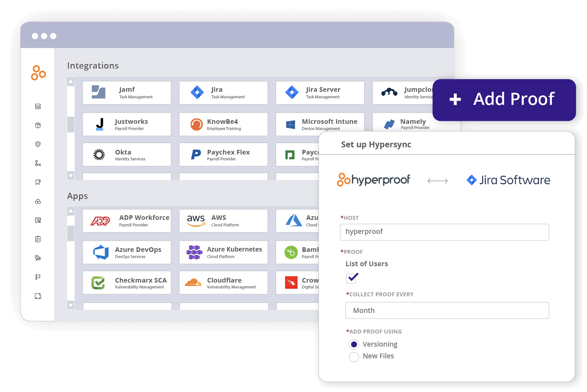
Task: Open the Jira Server integration card
Action: tap(320, 93)
